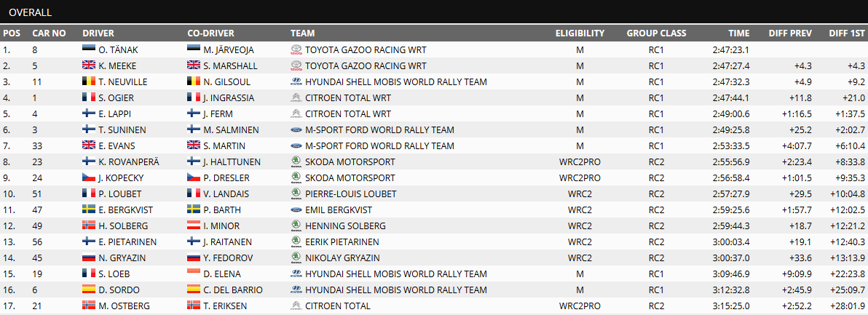The height and width of the screenshot is (315, 868).
Task: Click the Toyota logo in Tänak's row
Action: (x=296, y=49)
